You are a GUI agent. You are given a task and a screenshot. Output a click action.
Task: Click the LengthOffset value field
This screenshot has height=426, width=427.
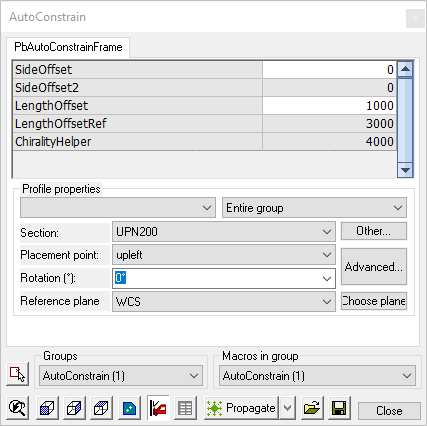(329, 106)
